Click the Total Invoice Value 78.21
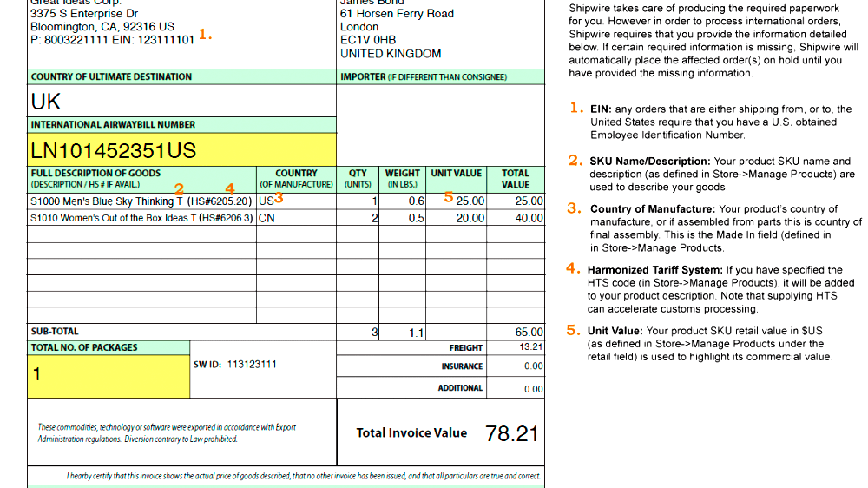The image size is (868, 488). point(511,433)
